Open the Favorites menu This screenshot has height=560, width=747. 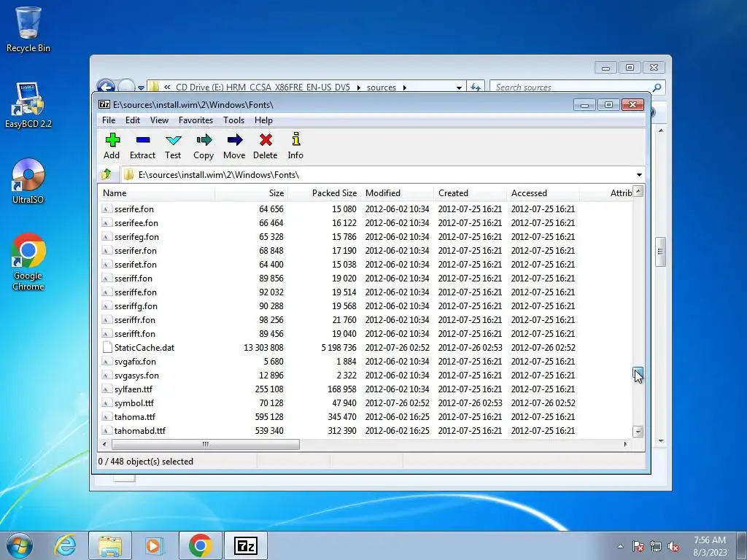(196, 120)
